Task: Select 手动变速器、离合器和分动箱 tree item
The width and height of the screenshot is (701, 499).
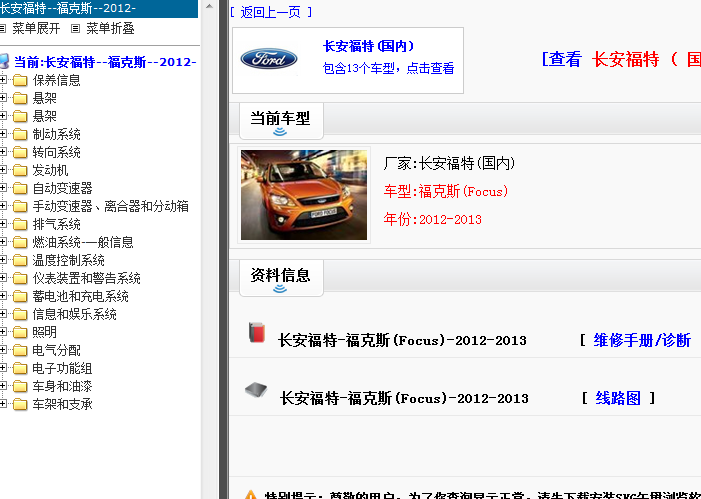Action: pyautogui.click(x=110, y=206)
